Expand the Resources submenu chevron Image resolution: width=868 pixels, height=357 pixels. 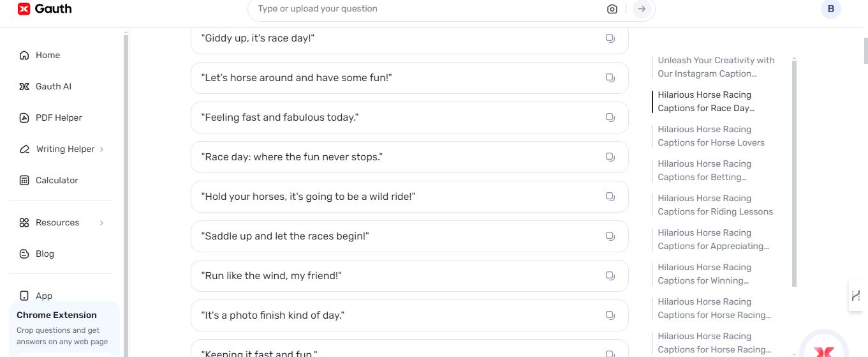pos(102,222)
